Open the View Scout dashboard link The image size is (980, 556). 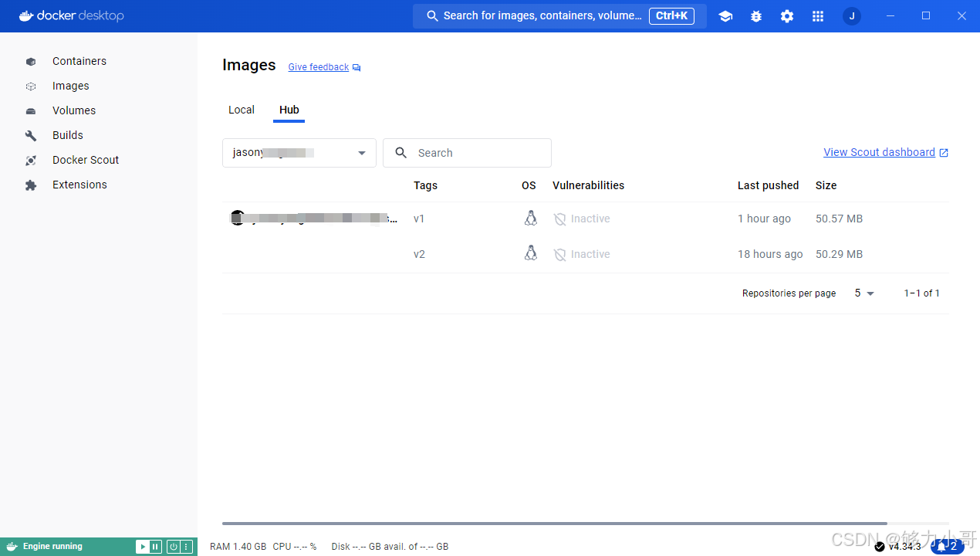click(x=879, y=152)
